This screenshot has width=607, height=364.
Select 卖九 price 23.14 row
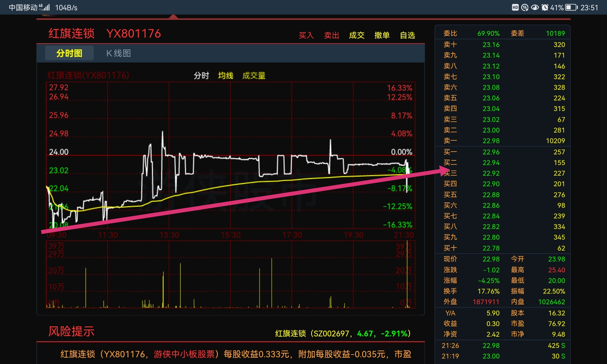pos(503,55)
